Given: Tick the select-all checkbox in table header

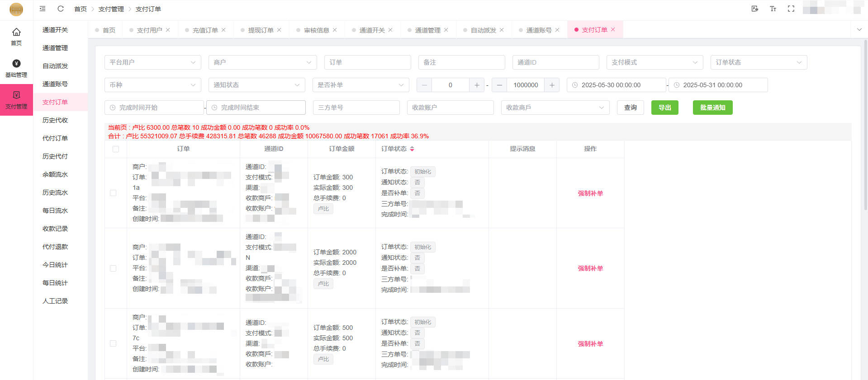Looking at the screenshot, I should [116, 149].
